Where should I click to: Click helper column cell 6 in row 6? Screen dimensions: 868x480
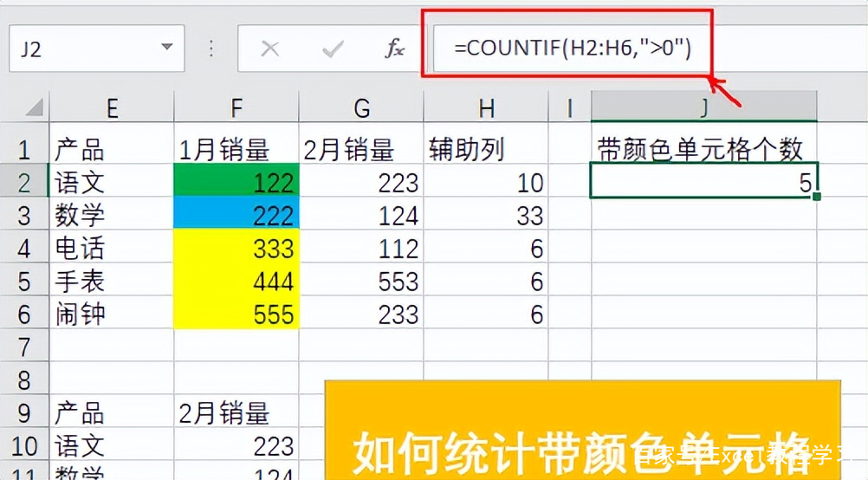point(486,312)
